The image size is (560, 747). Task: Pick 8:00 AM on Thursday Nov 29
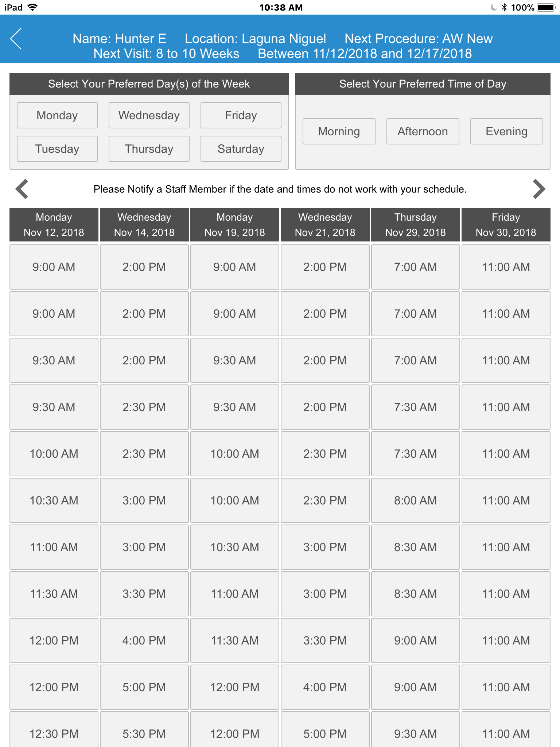(415, 500)
